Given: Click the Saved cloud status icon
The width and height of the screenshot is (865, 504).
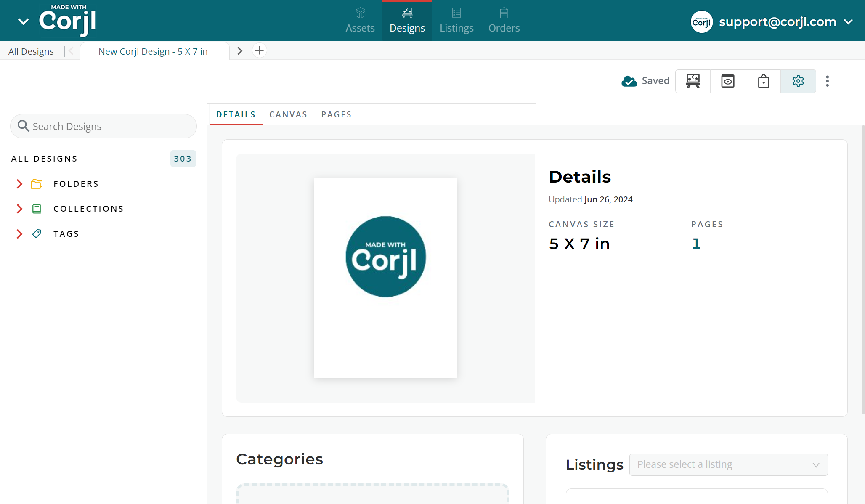Looking at the screenshot, I should click(x=629, y=81).
